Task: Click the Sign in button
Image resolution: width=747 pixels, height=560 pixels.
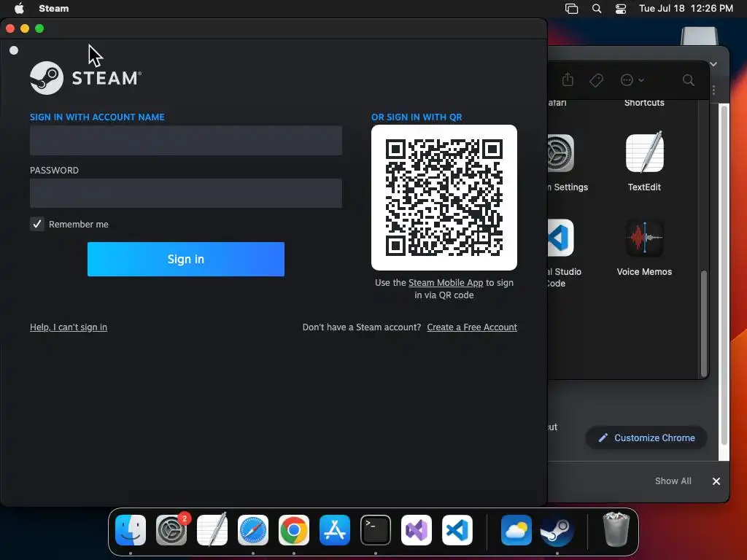Action: coord(186,259)
